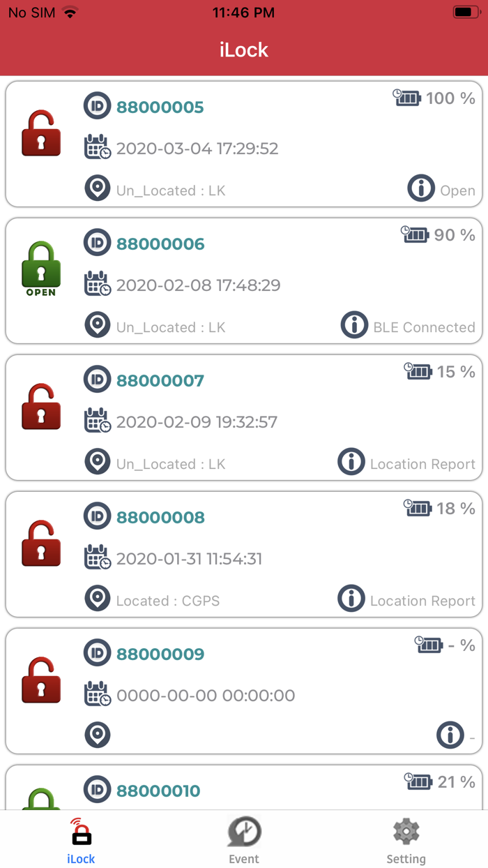
Task: Select the card for device 88000010
Action: coord(160,788)
